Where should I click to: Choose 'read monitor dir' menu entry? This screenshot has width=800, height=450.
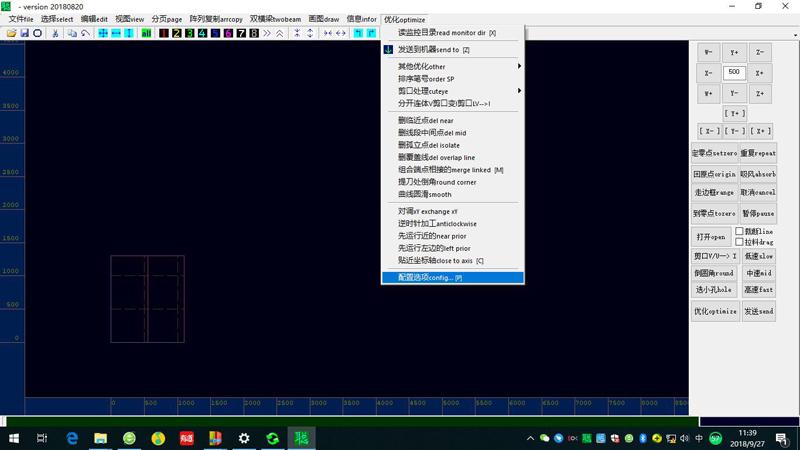(453, 33)
